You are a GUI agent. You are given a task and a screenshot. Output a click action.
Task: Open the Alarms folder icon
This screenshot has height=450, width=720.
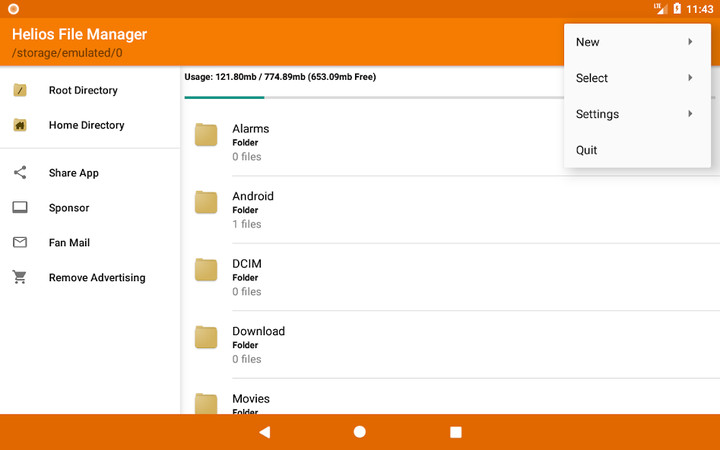[206, 135]
